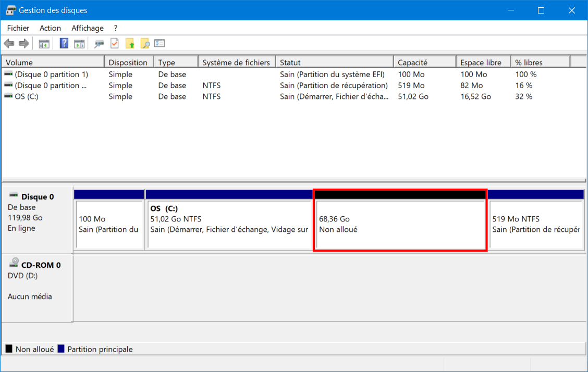
Task: Open Help via blue question-mark icon
Action: pyautogui.click(x=64, y=43)
